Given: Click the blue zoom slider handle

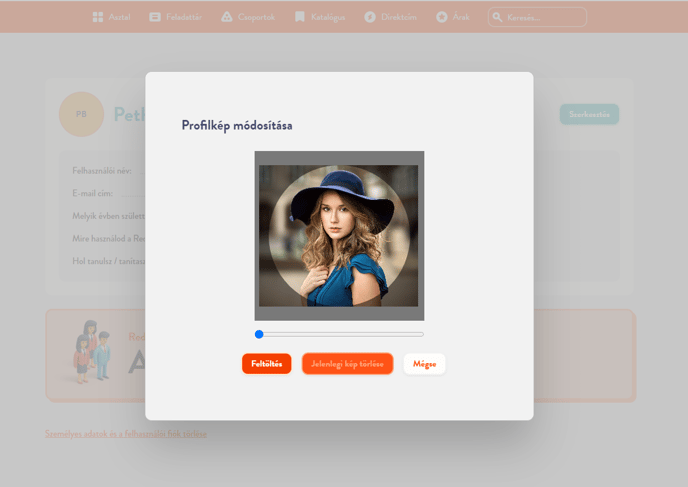Looking at the screenshot, I should point(259,334).
